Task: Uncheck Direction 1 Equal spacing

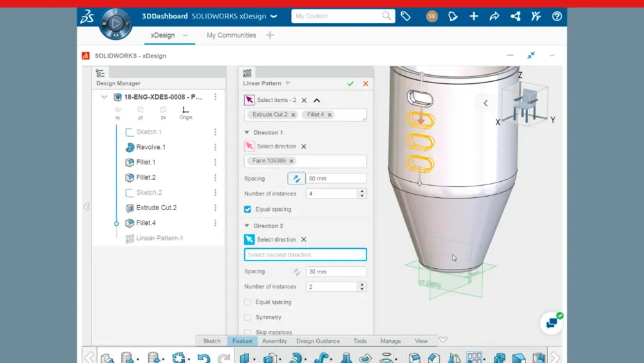Action: pos(248,210)
